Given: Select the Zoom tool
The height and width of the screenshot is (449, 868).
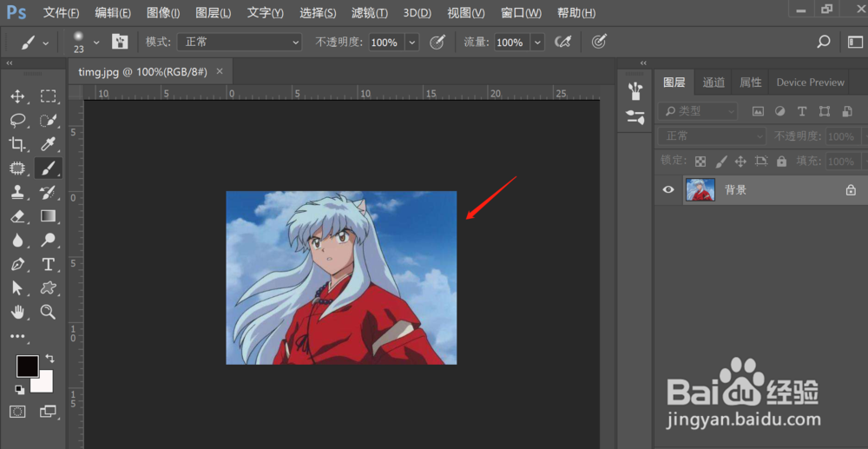Looking at the screenshot, I should pos(48,312).
